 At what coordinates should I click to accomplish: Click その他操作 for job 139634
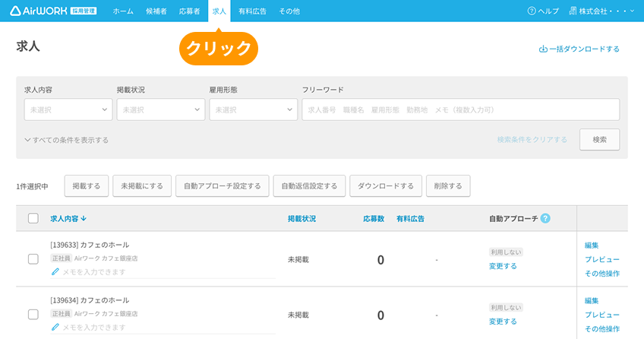click(x=602, y=328)
